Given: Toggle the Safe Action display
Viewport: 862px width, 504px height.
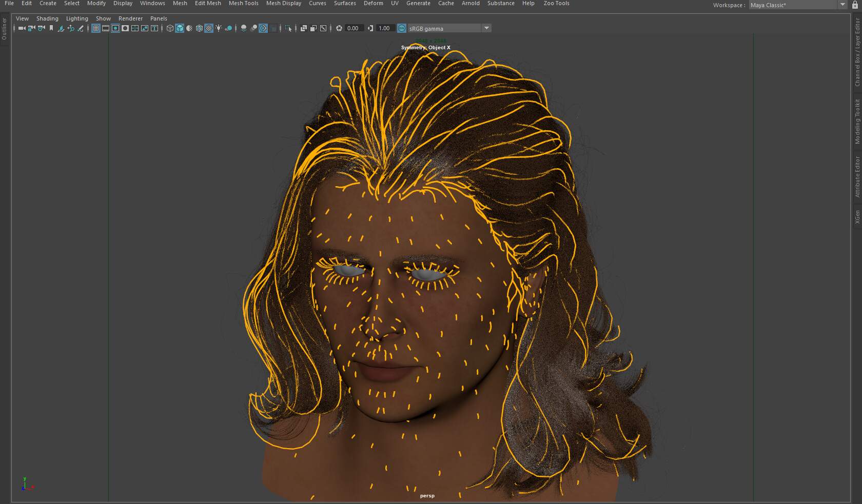Looking at the screenshot, I should point(145,28).
